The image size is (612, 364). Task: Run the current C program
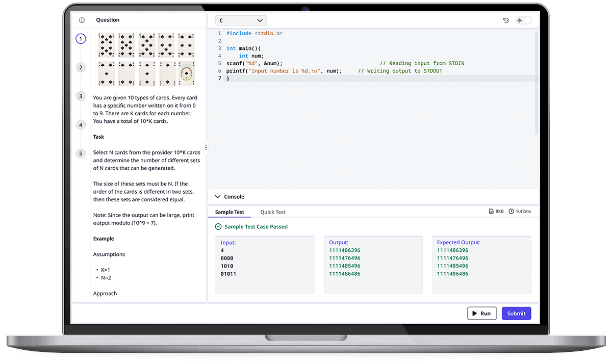tap(481, 313)
